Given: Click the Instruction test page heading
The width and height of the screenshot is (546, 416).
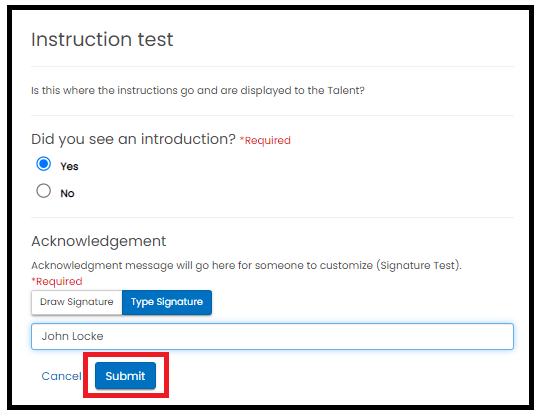Looking at the screenshot, I should pyautogui.click(x=102, y=39).
